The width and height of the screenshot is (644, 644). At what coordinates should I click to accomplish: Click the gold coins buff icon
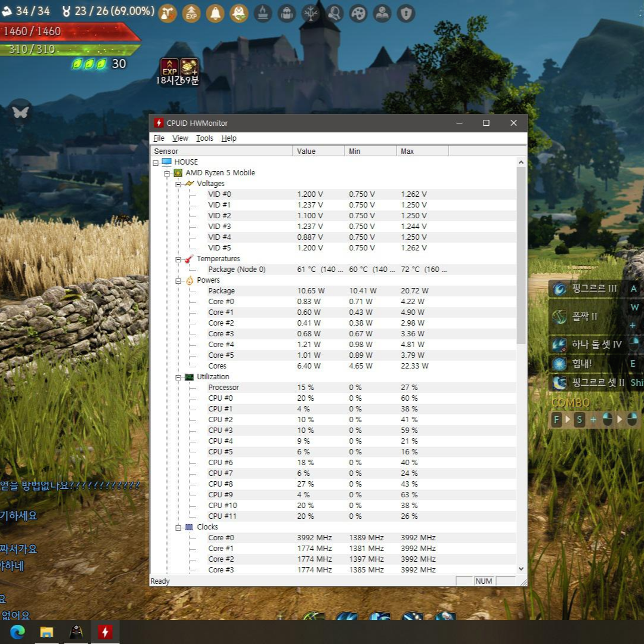[190, 67]
